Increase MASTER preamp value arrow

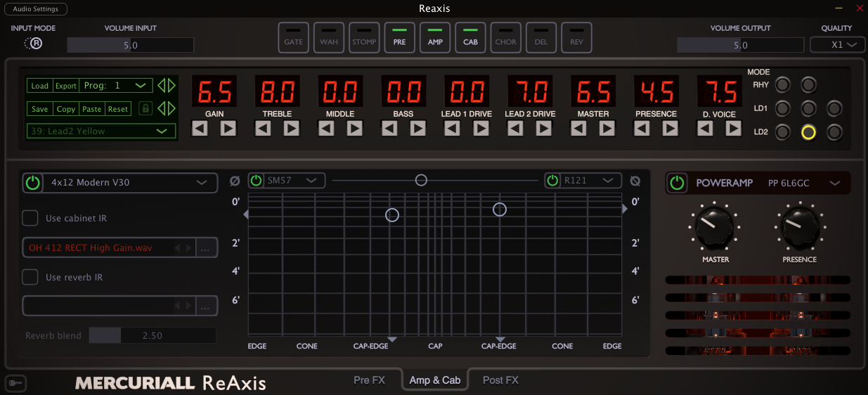(607, 129)
